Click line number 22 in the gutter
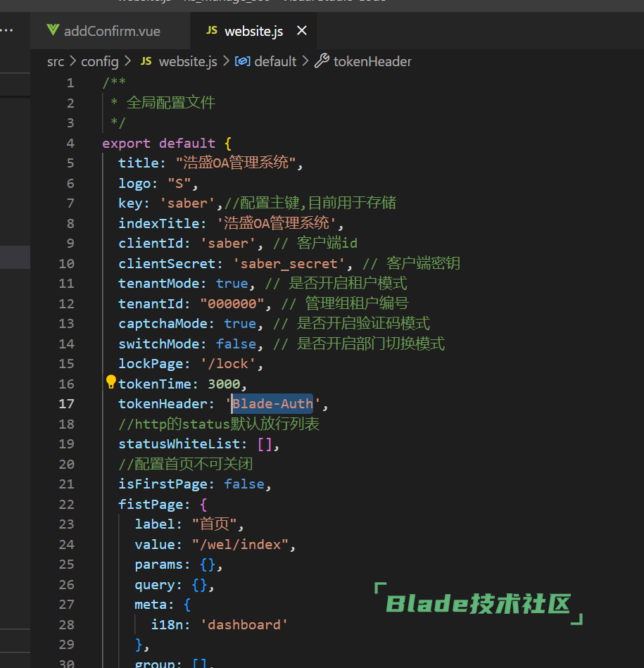Screen dimensions: 644x668 [66, 505]
